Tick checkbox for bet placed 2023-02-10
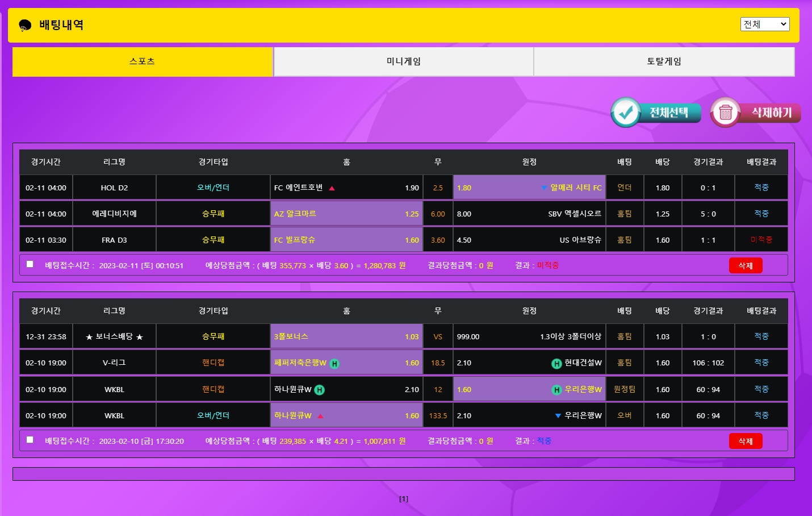The height and width of the screenshot is (516, 812). point(30,440)
